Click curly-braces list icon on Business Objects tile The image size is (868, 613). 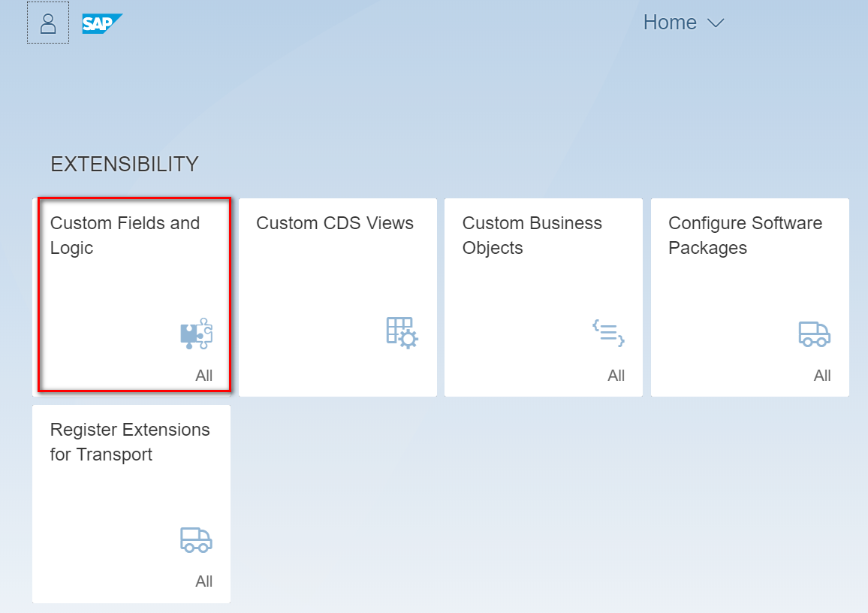point(608,332)
